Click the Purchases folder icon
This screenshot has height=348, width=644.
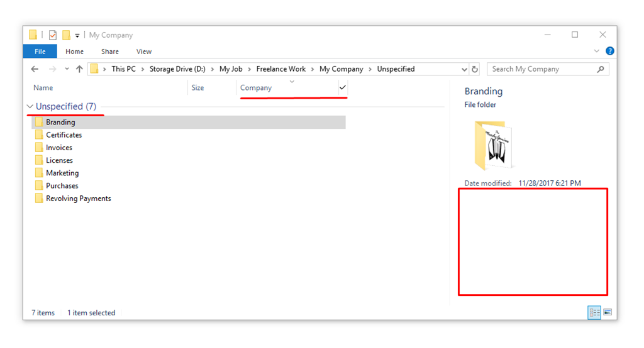[39, 185]
